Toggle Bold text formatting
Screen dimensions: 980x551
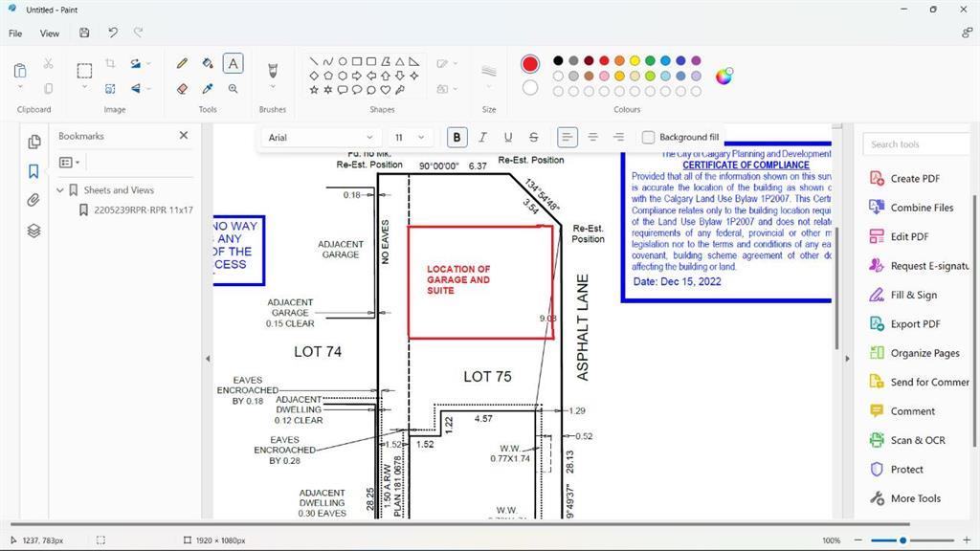point(457,138)
